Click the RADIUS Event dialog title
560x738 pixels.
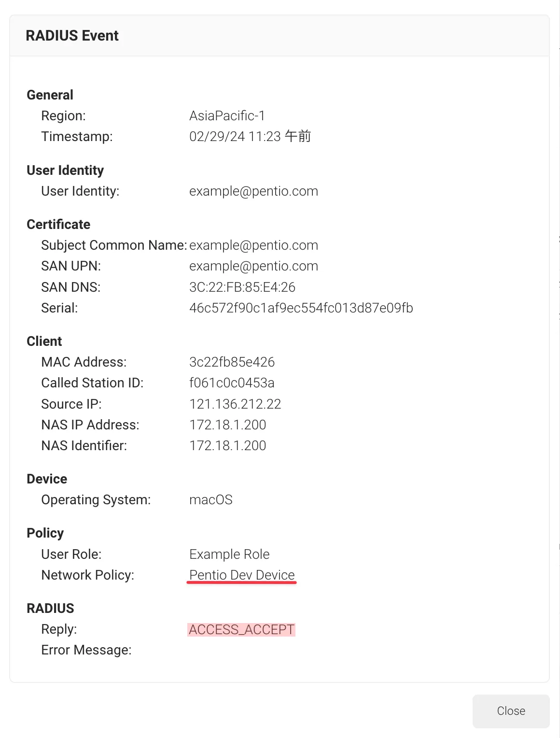72,36
